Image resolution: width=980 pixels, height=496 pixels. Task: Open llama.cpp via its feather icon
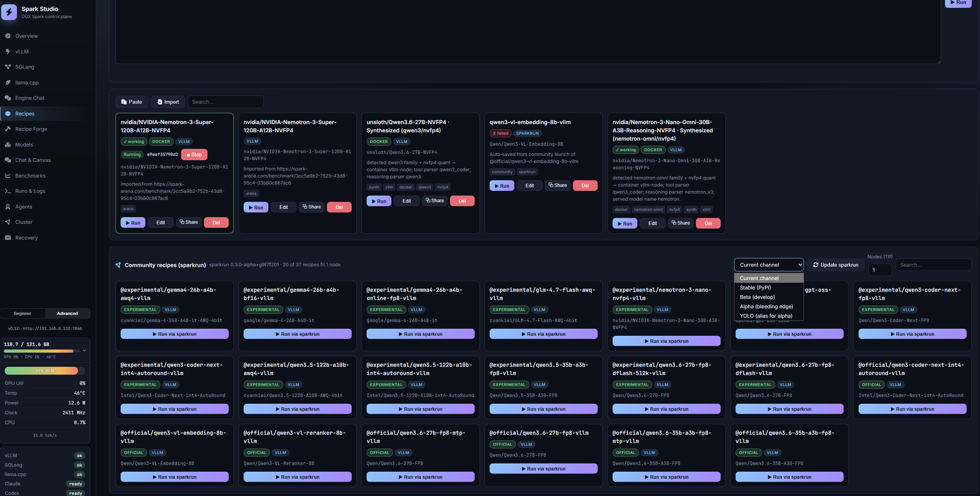[8, 82]
